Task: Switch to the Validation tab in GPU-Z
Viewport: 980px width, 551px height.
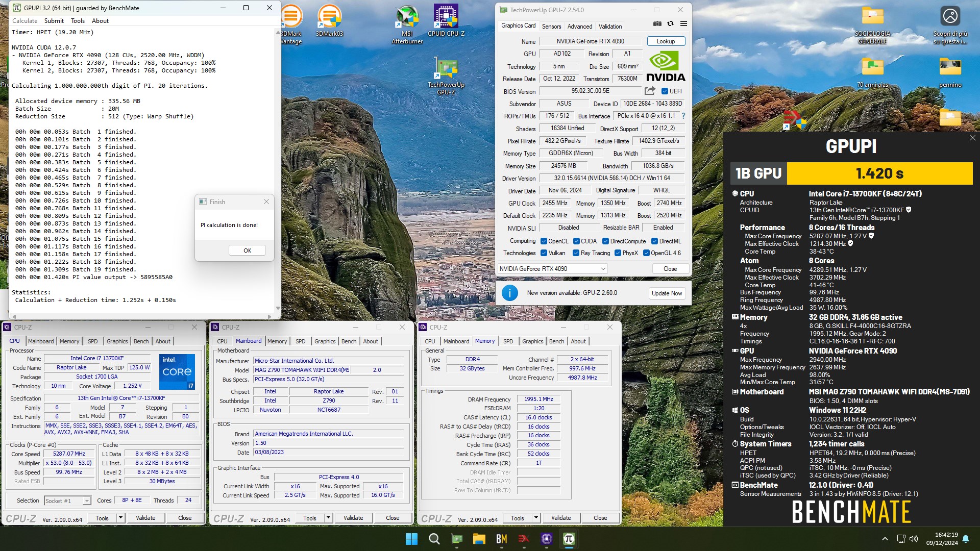Action: [x=610, y=27]
